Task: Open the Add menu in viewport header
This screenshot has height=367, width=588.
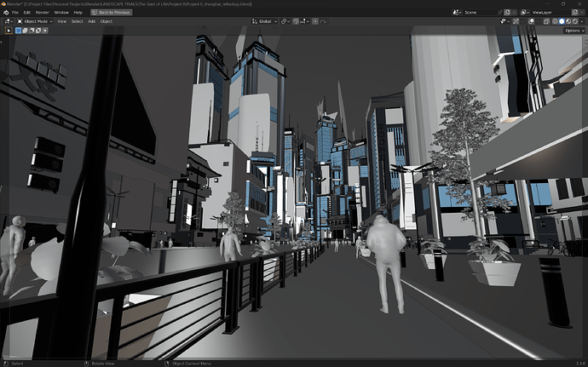Action: point(91,21)
